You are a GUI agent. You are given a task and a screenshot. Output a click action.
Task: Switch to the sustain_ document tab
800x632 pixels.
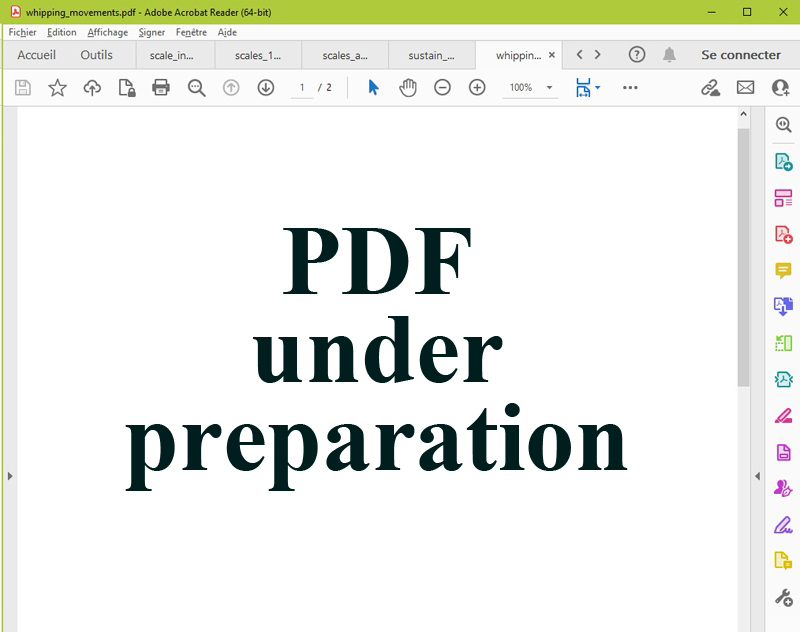[431, 55]
